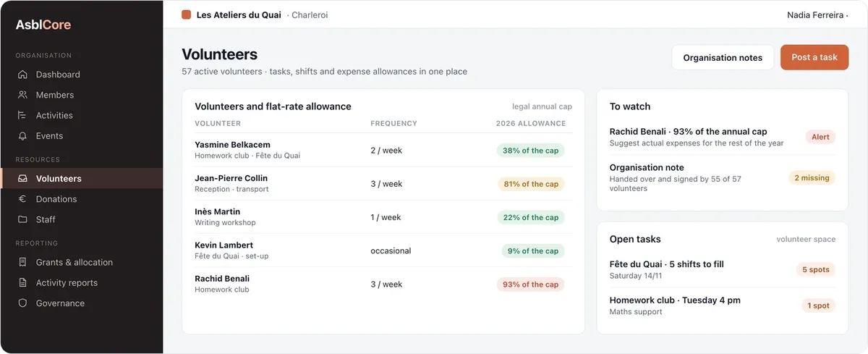Click the FREQUENCY column header
The height and width of the screenshot is (354, 868).
click(x=393, y=124)
